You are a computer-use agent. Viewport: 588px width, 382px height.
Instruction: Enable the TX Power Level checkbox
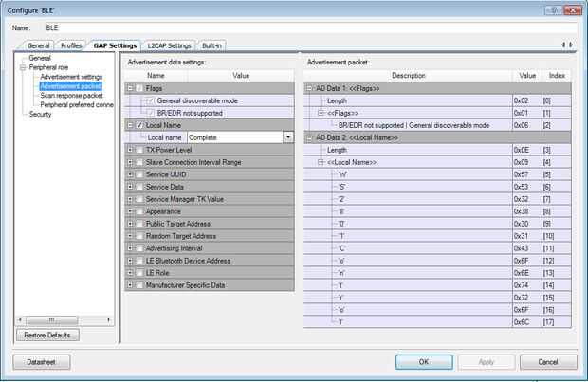(x=139, y=150)
